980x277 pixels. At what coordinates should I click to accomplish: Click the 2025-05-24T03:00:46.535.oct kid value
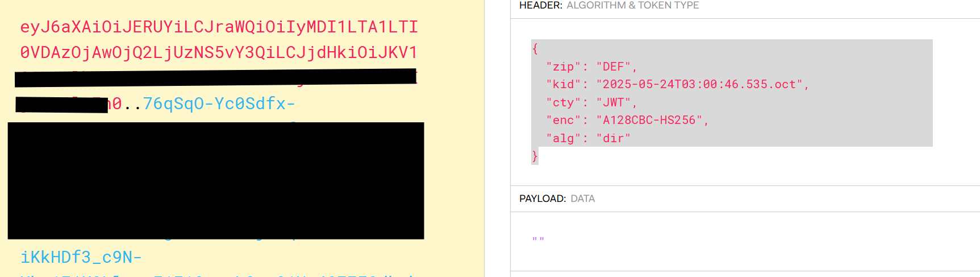click(x=699, y=84)
